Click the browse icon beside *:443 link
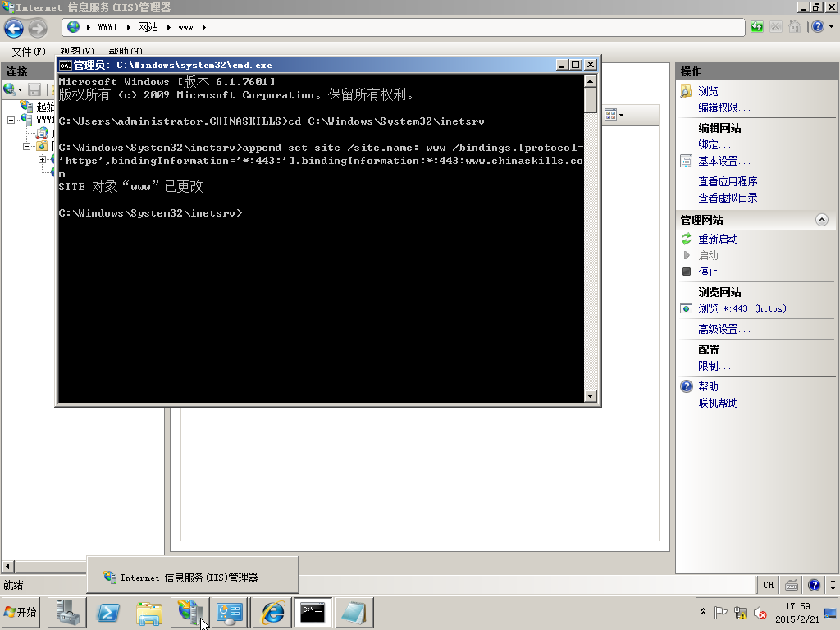 (x=687, y=308)
